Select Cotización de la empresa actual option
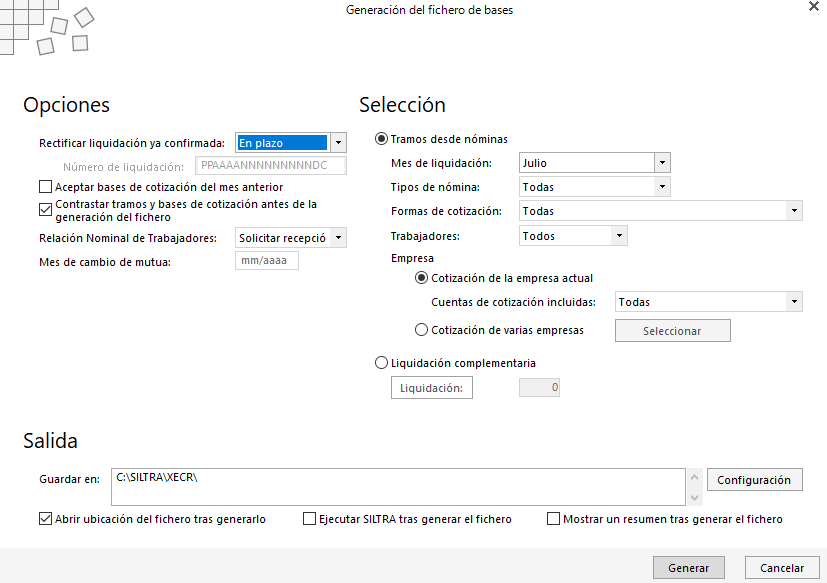 421,278
